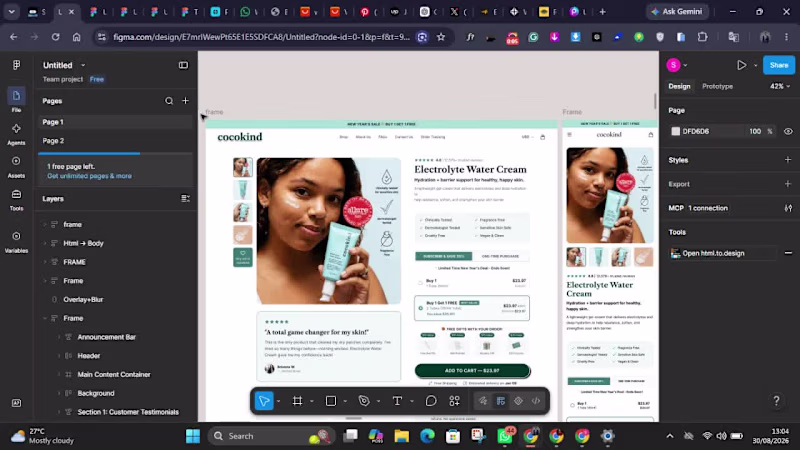Select the uppercase FRAME layer
Image resolution: width=800 pixels, height=450 pixels.
[74, 262]
